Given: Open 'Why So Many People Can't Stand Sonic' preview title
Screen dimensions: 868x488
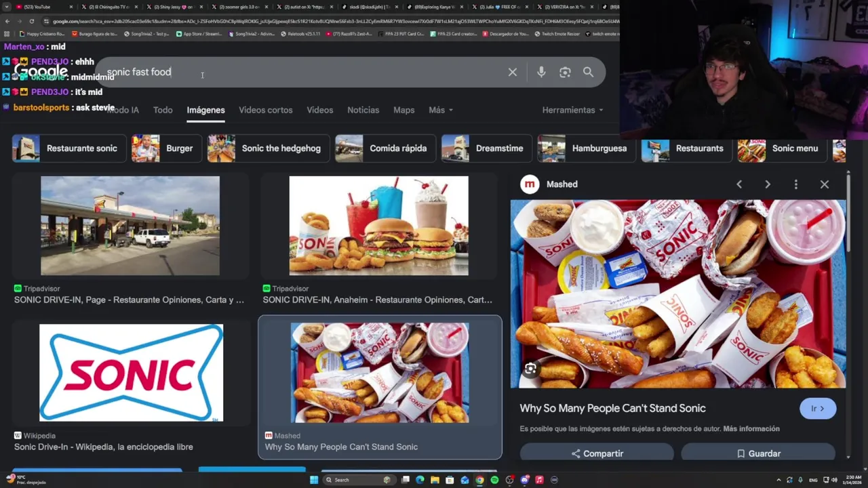Looking at the screenshot, I should click(x=613, y=408).
